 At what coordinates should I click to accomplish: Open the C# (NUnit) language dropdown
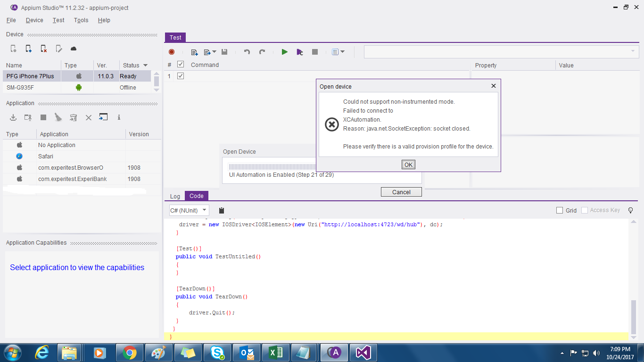click(189, 210)
